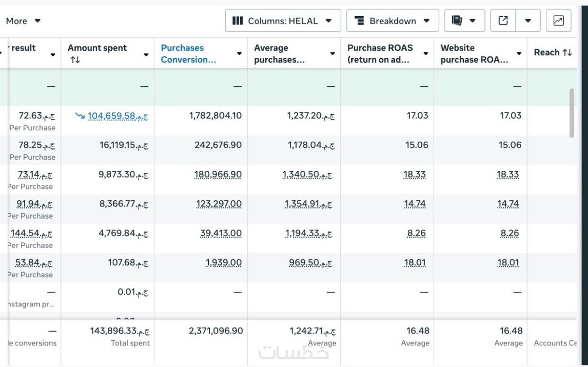Open the Columns: HELAL dropdown
This screenshot has height=367, width=588.
[x=283, y=21]
